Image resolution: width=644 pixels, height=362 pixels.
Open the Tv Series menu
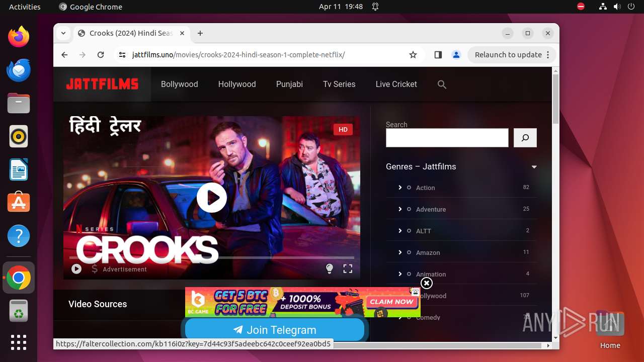(339, 84)
